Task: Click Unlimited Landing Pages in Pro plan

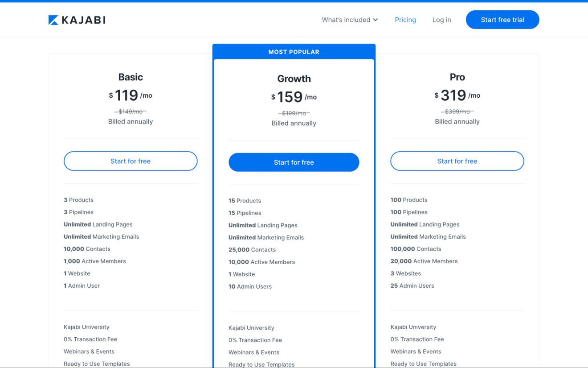Action: tap(425, 224)
